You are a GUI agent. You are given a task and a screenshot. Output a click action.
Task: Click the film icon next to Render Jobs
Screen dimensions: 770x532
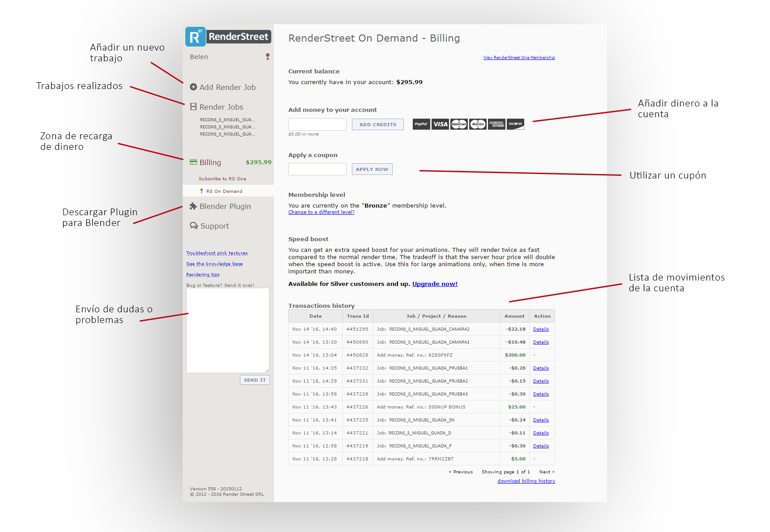(x=193, y=106)
